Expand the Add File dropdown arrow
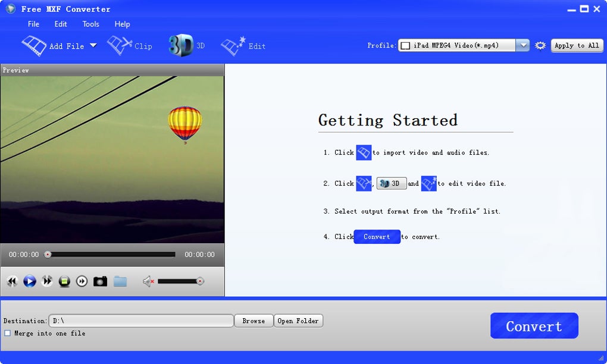Viewport: 607px width, 364px height. [93, 45]
